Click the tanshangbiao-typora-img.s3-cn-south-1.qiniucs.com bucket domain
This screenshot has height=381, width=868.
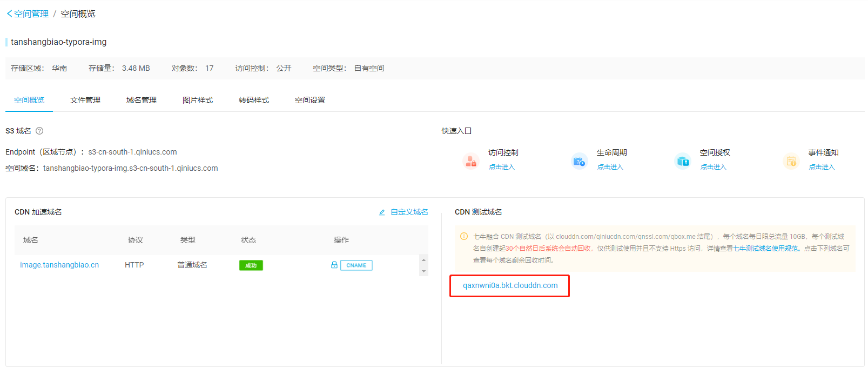(131, 168)
